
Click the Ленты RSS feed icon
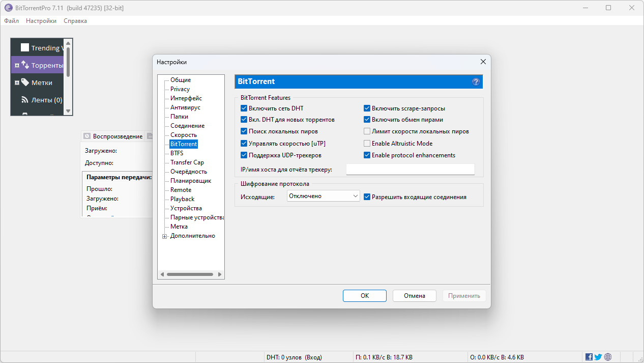pos(24,100)
